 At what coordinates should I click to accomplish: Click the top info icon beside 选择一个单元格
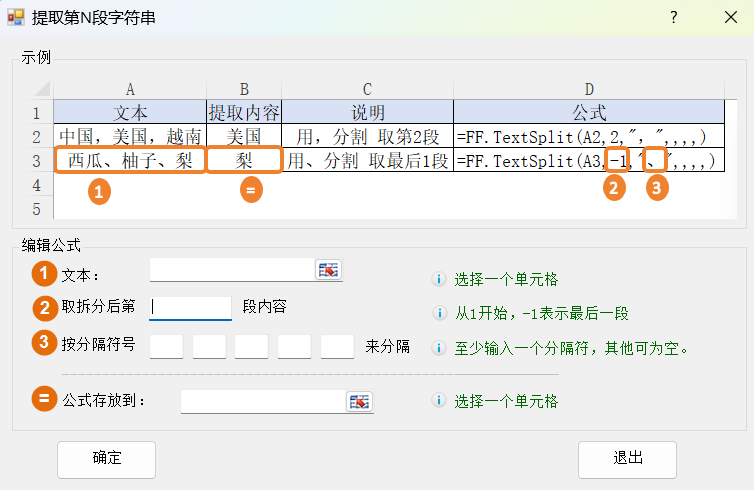[438, 281]
